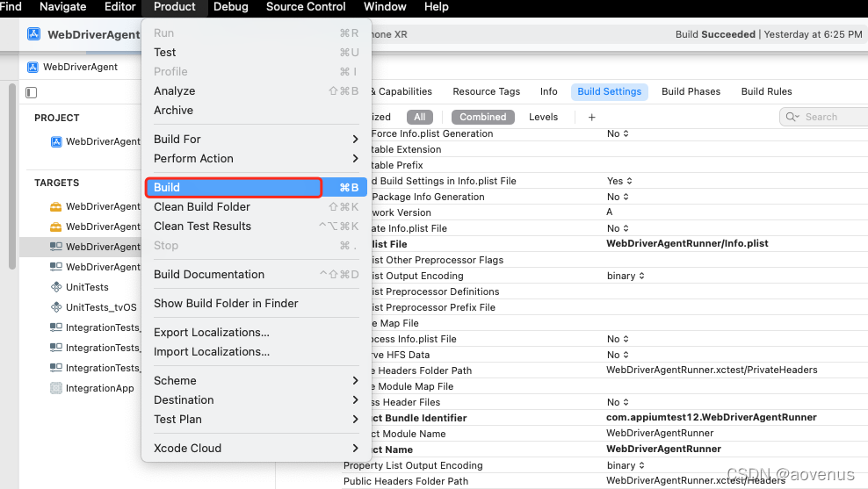Click Public Headers Folder Path row
868x489 pixels.
[604, 481]
